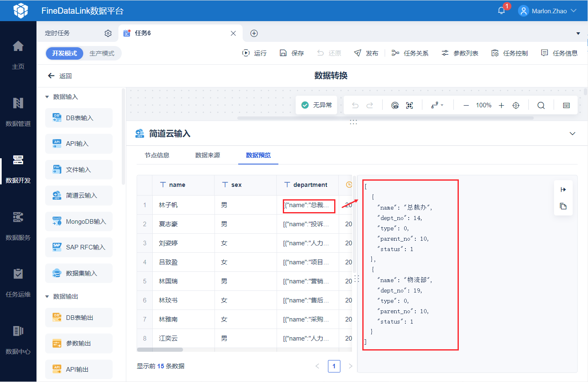Select the API输出 node
Viewport: 588px width, 382px height.
(79, 370)
